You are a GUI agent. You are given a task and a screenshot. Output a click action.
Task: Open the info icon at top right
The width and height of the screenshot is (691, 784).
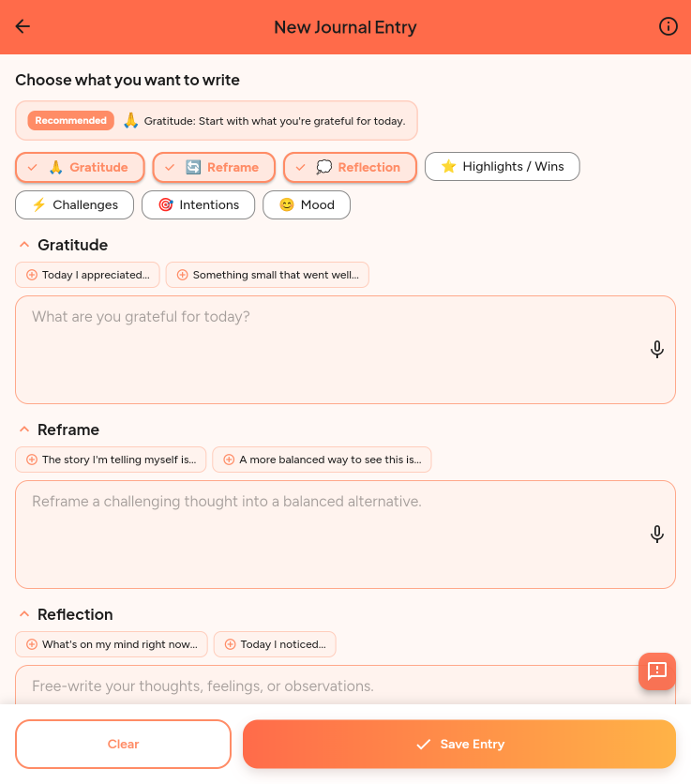point(668,26)
